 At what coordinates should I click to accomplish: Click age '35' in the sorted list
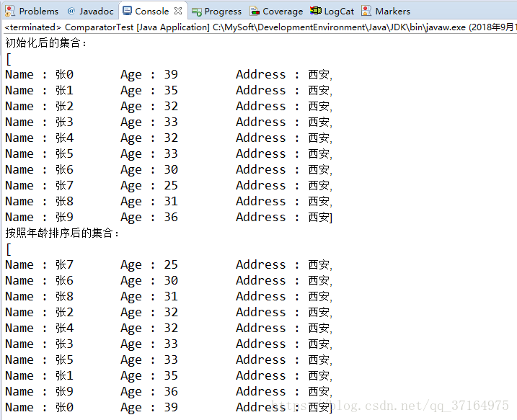point(171,375)
